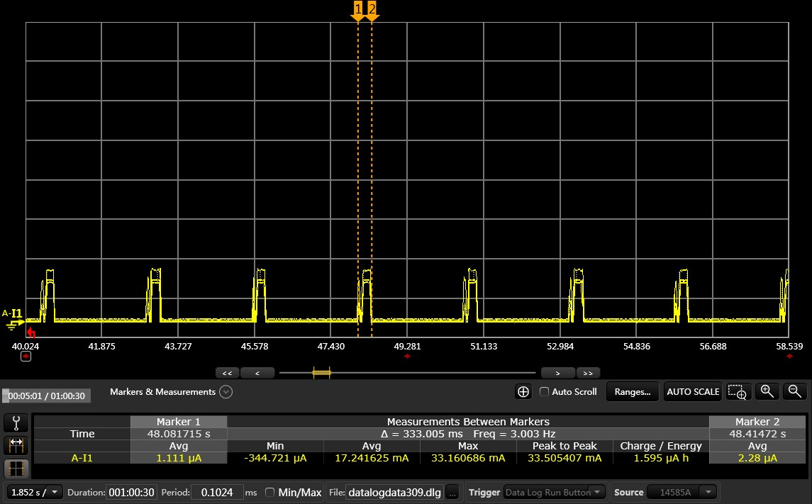Screen dimensions: 812x504
Task: Click Marker 1 time value 48.081715 s
Action: (x=179, y=434)
